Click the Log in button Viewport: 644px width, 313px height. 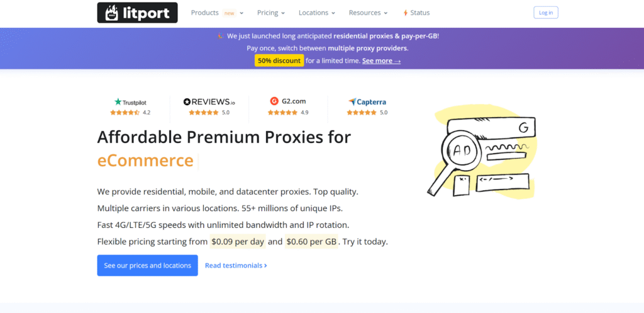[545, 13]
